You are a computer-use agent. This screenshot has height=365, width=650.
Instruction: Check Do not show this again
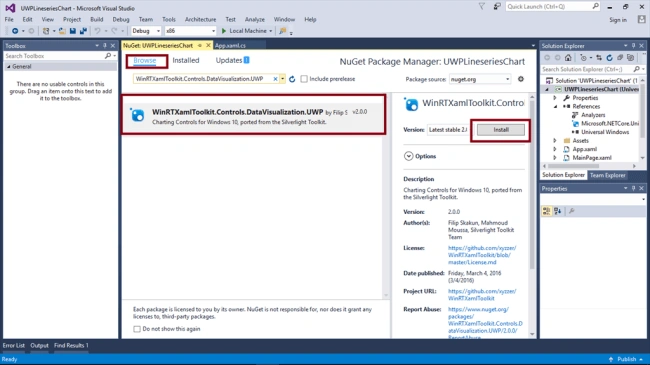(x=137, y=329)
